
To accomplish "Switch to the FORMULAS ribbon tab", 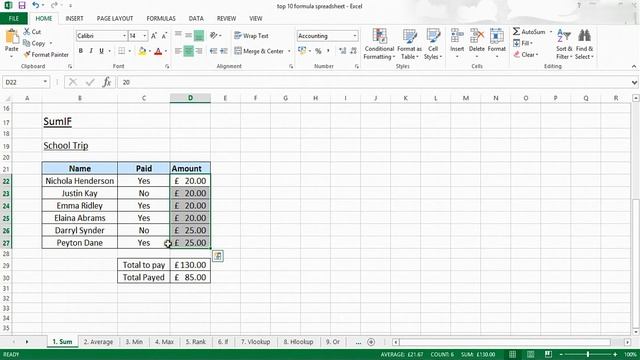I will coord(161,18).
